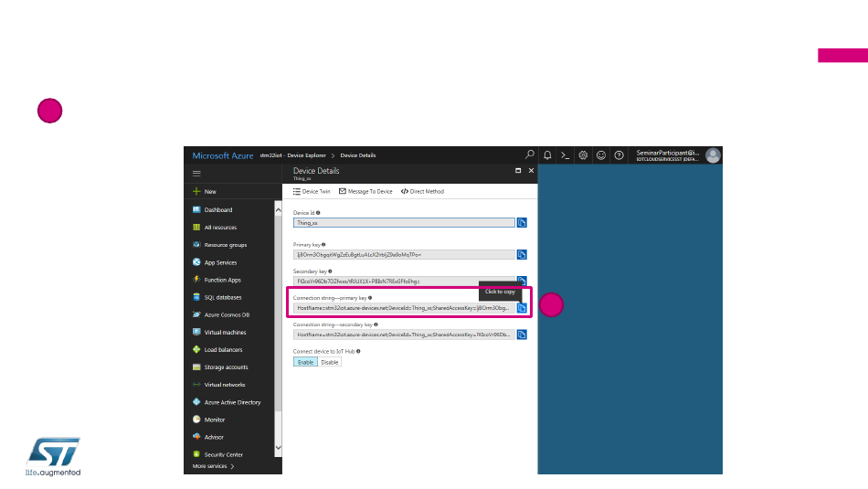Click the feedback smiley icon
Image resolution: width=868 pixels, height=489 pixels.
pos(600,155)
